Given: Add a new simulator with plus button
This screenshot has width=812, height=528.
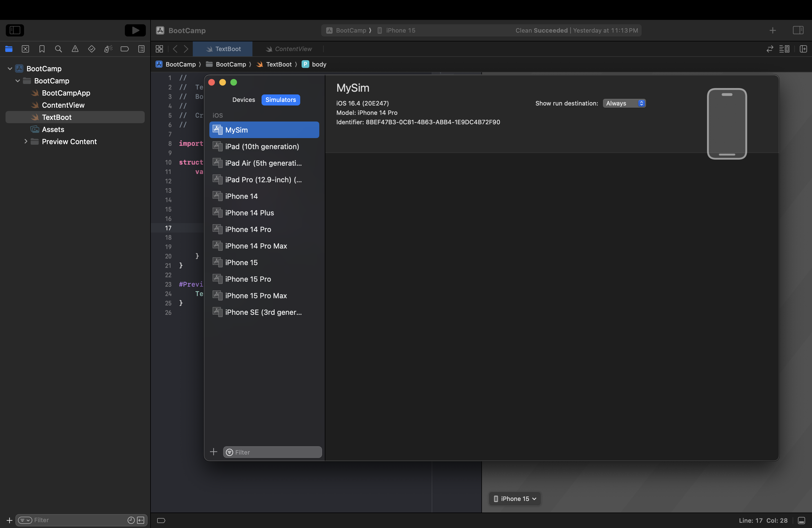Looking at the screenshot, I should [x=213, y=452].
